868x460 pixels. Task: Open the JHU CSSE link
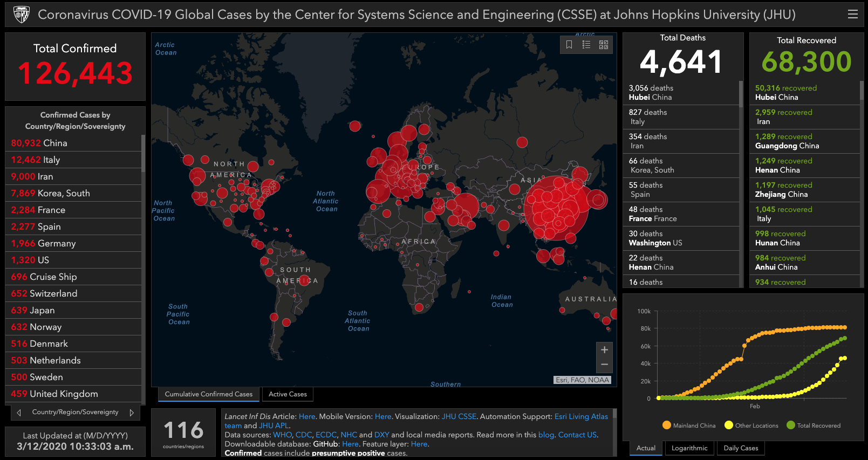[459, 416]
